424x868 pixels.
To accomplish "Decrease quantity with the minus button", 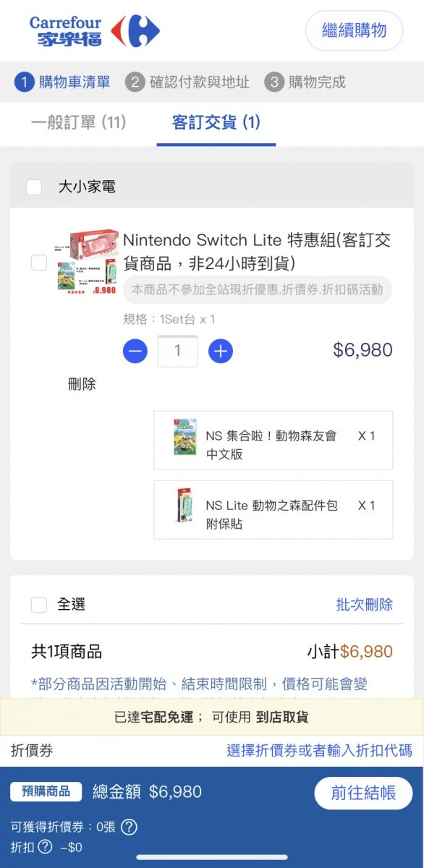I will point(135,352).
